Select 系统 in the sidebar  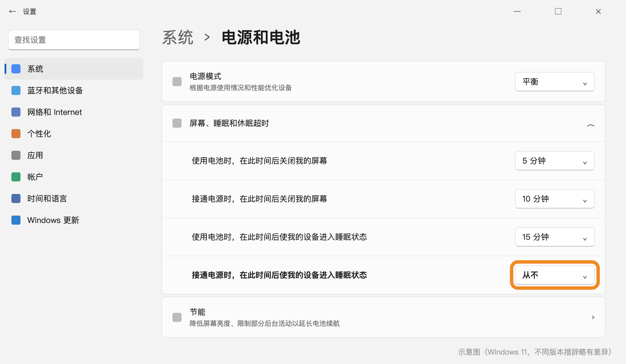[74, 69]
